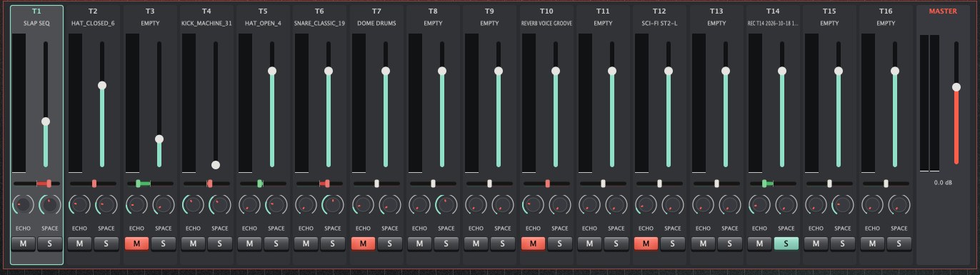Select track header T4
Screen dimensions: 980x275
206,11
